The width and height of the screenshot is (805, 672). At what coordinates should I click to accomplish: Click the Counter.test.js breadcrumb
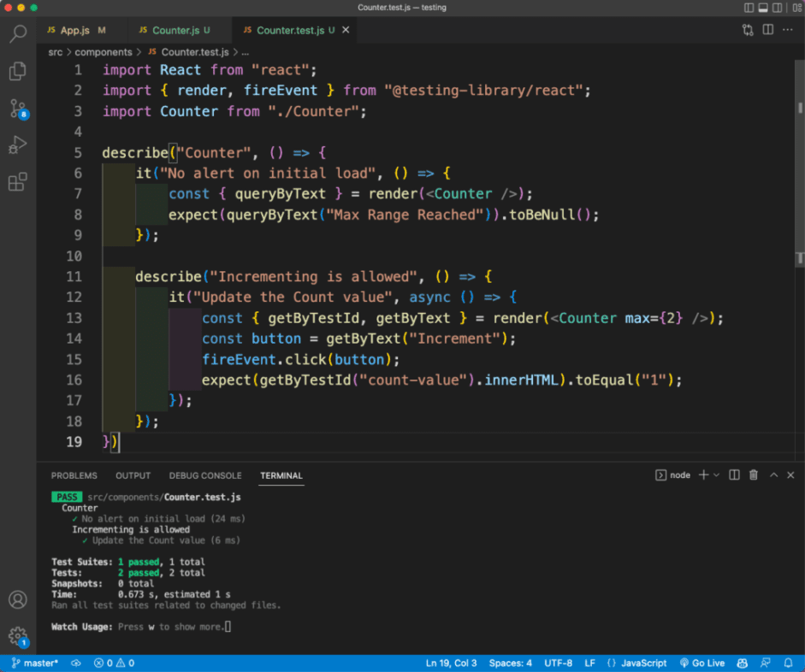coord(188,52)
